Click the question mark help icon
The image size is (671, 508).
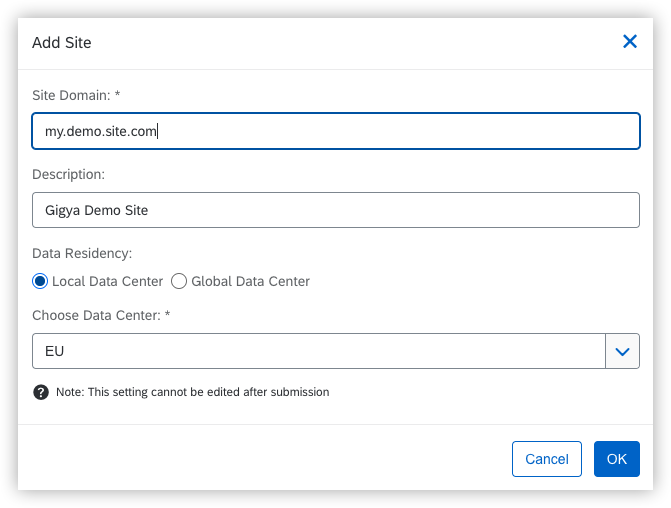tap(41, 392)
